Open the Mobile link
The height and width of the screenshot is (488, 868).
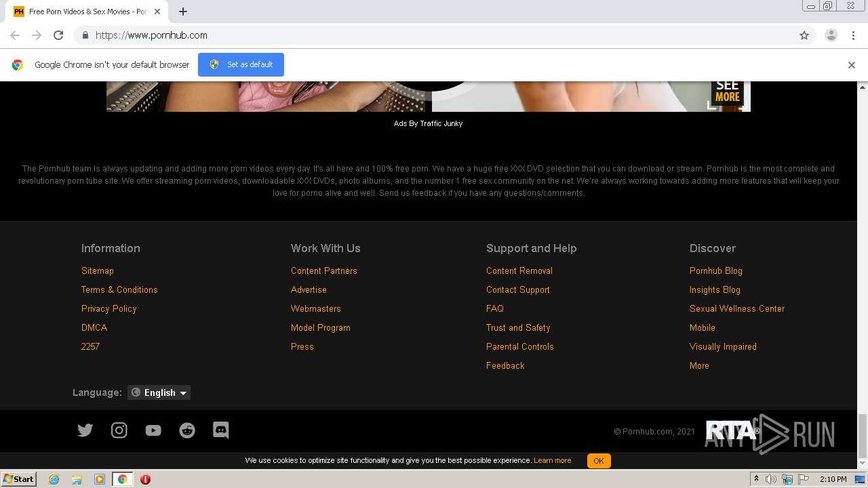703,327
